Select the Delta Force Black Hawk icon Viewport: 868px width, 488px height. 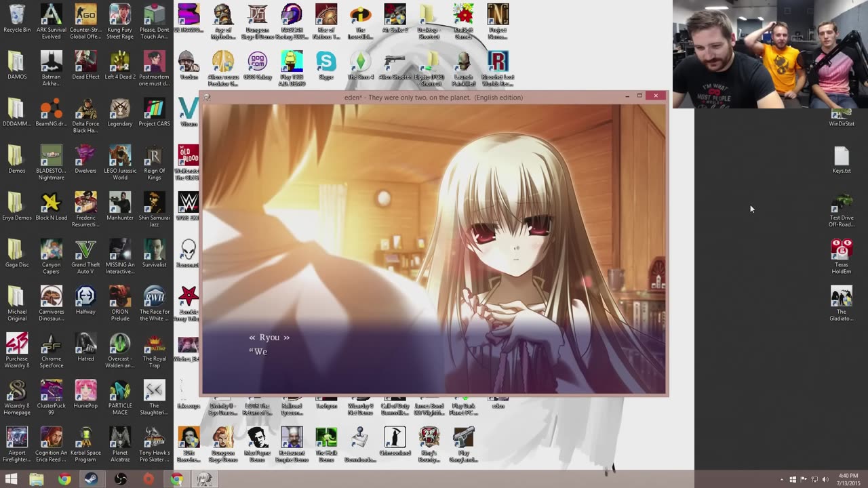[x=85, y=115]
